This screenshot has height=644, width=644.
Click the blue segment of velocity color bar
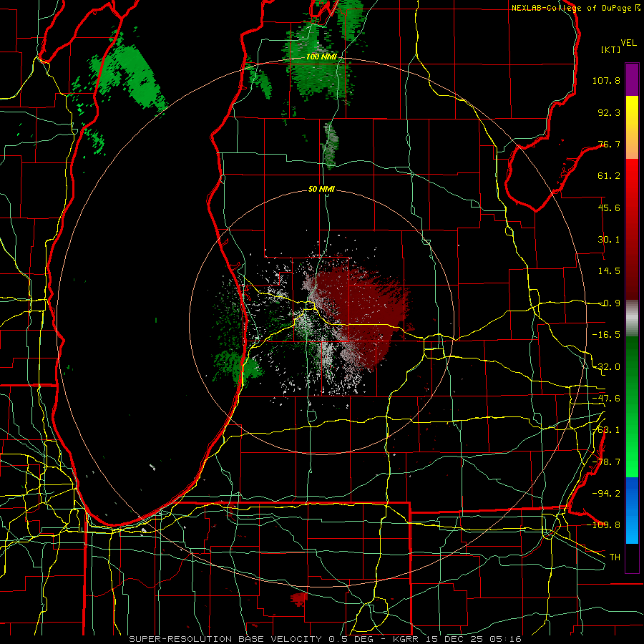click(x=632, y=510)
